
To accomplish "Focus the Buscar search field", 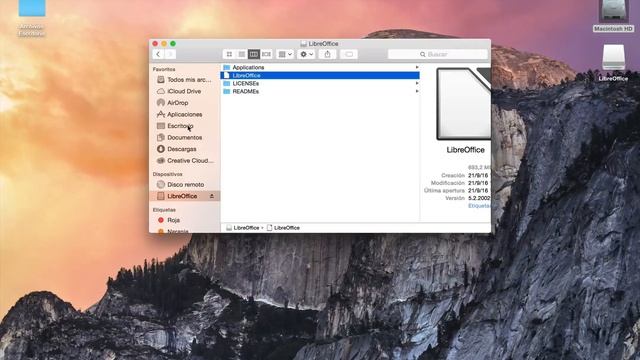I will click(438, 54).
